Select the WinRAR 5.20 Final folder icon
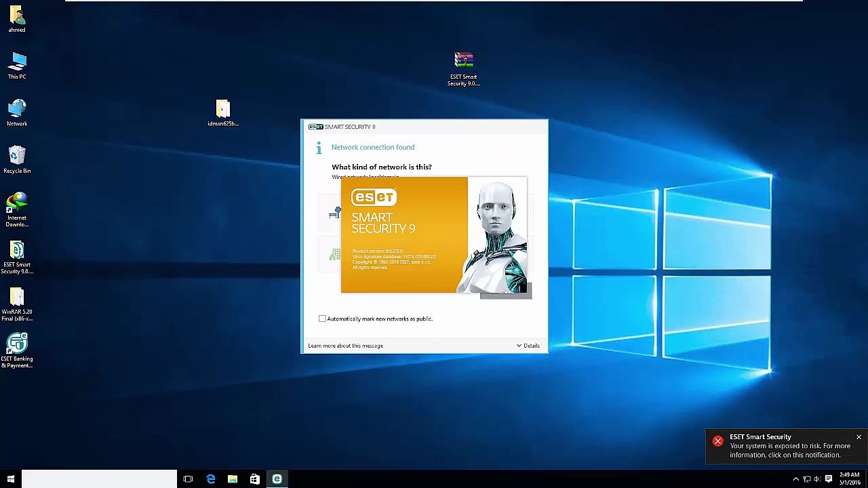The width and height of the screenshot is (868, 488). [17, 305]
